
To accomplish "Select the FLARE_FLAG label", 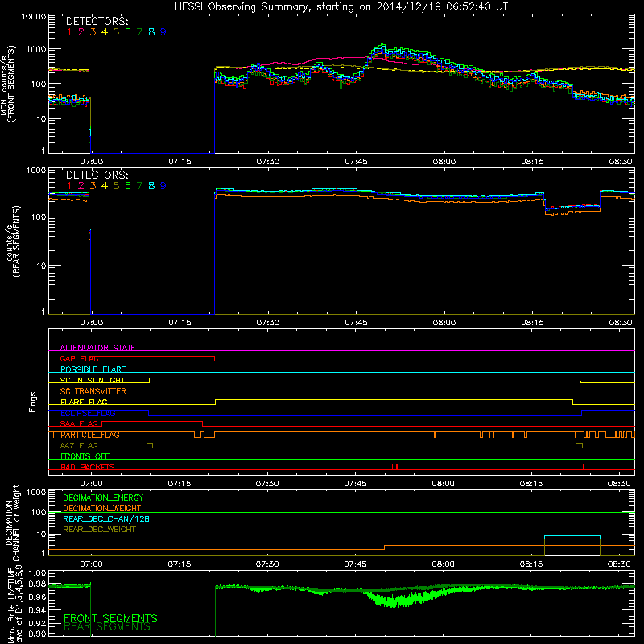I will [84, 402].
